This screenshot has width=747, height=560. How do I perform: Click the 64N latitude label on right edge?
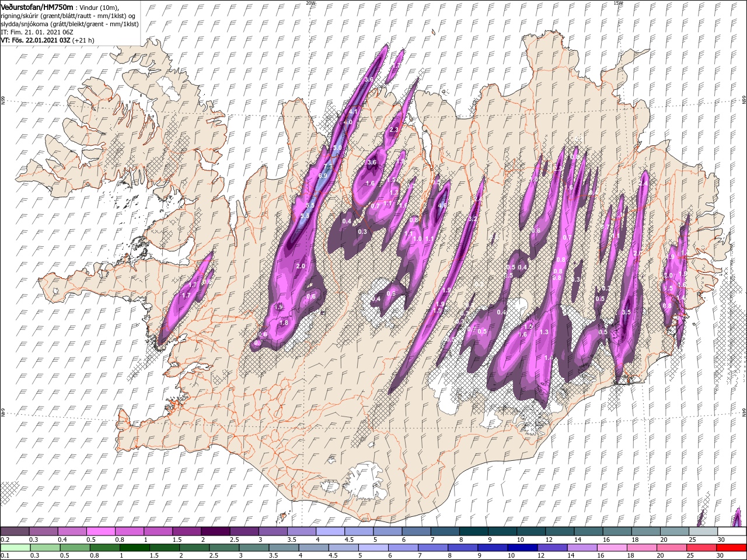tap(743, 412)
